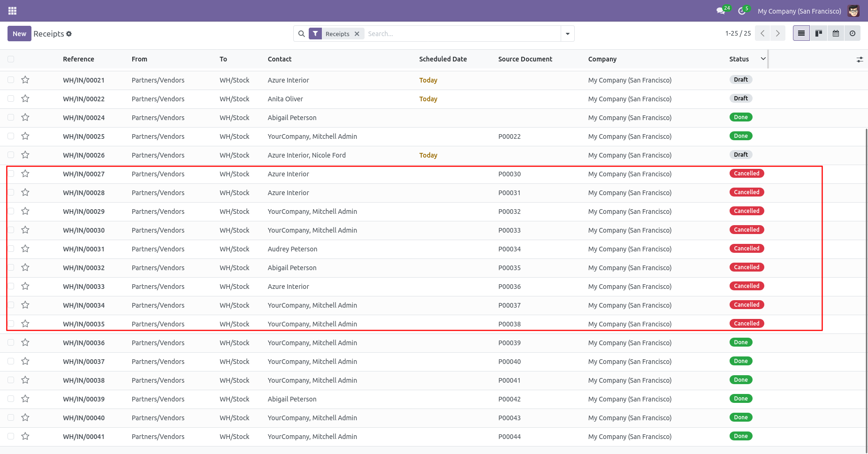Click contact Anita Oliver
Viewport: 868px width, 454px height.
click(285, 99)
